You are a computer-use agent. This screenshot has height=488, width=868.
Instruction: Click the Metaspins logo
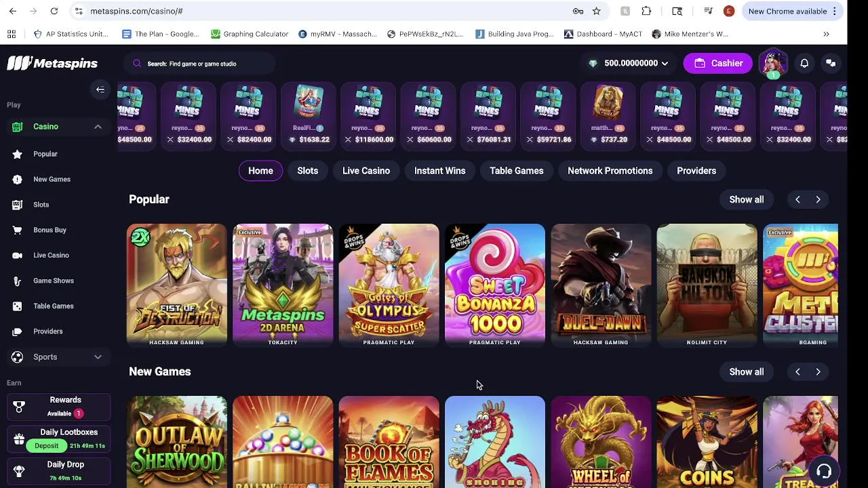tap(52, 63)
